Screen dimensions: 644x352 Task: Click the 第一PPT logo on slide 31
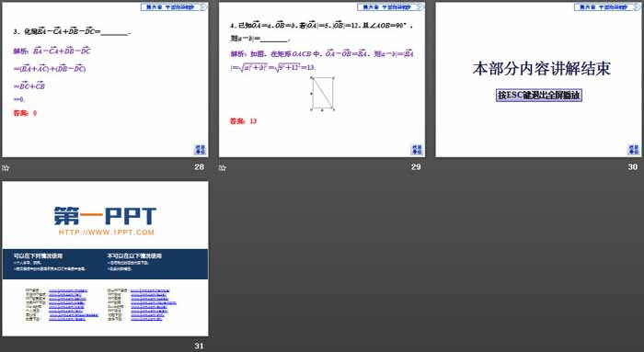[105, 216]
